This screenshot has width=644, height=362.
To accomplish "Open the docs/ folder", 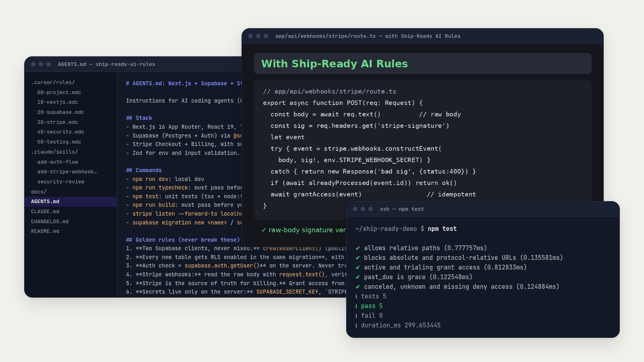I will point(39,192).
